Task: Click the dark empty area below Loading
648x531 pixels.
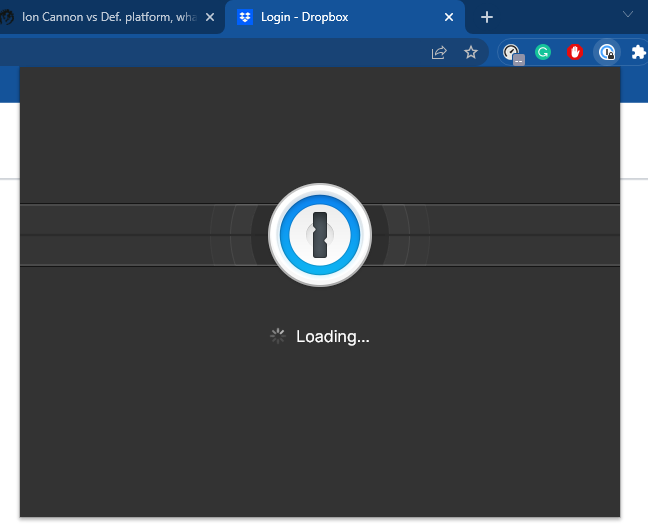Action: [320, 440]
